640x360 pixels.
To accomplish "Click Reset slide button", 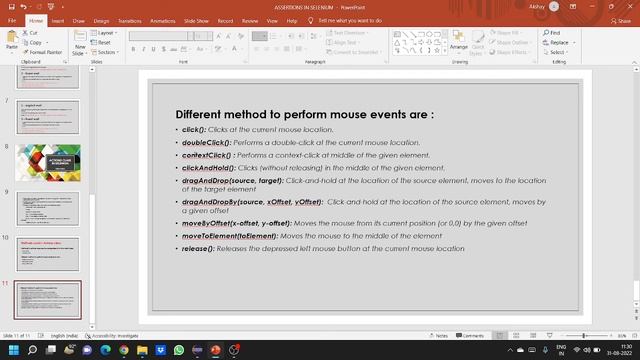I will coord(100,42).
